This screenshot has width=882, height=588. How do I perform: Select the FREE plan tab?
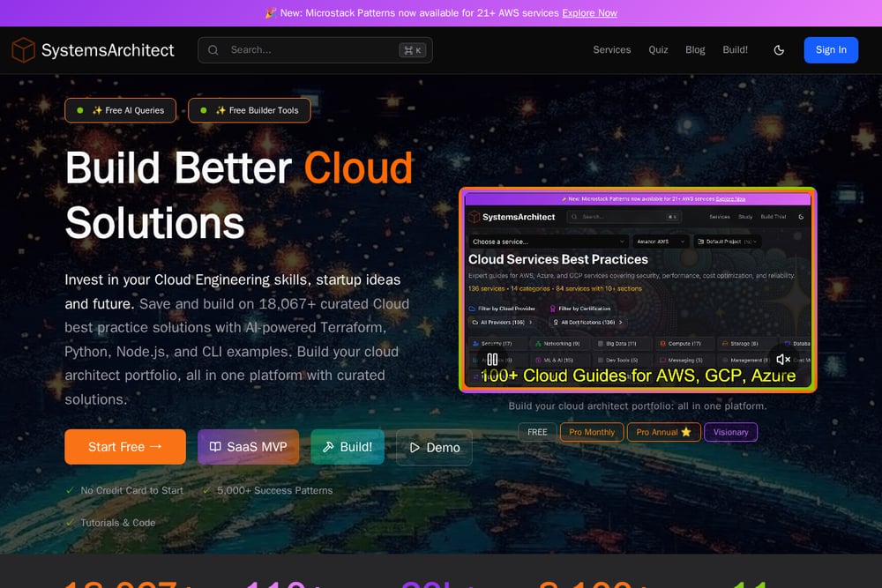537,432
